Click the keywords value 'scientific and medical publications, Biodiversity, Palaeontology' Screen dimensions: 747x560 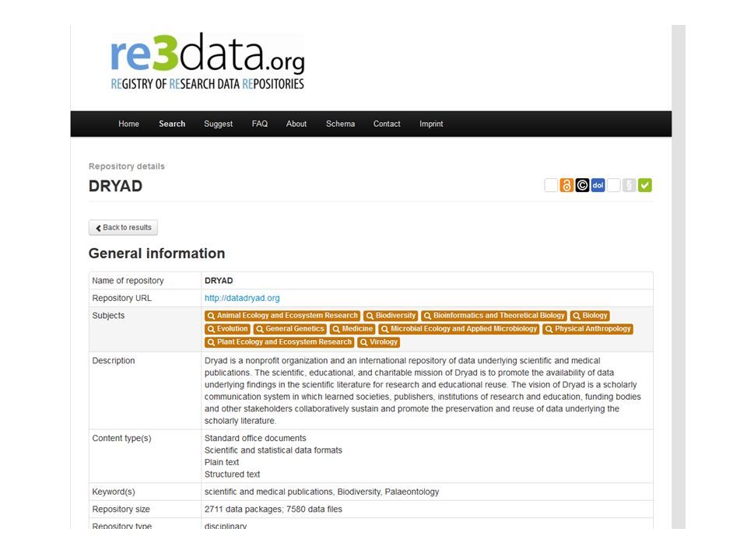[322, 492]
